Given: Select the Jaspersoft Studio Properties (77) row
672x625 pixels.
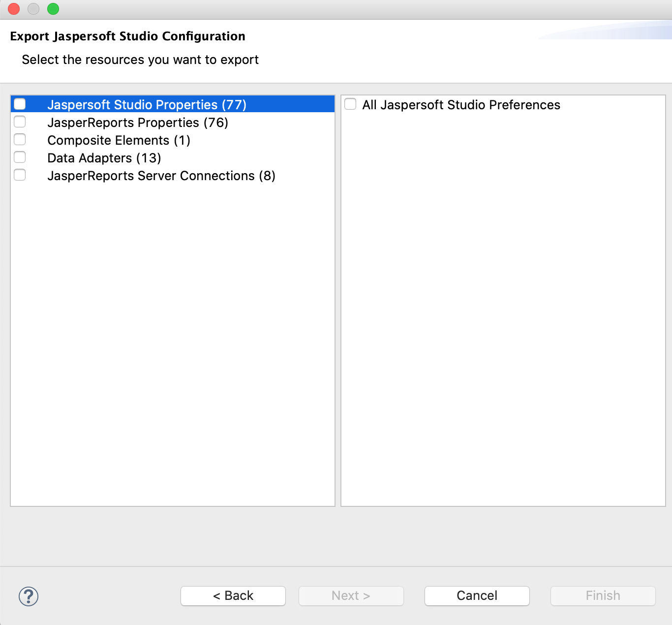Looking at the screenshot, I should (x=173, y=104).
